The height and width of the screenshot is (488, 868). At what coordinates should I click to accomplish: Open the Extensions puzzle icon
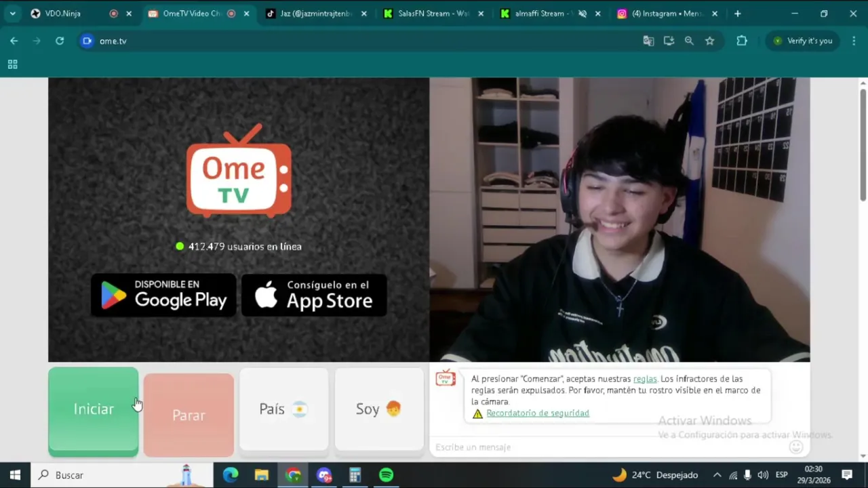click(742, 41)
